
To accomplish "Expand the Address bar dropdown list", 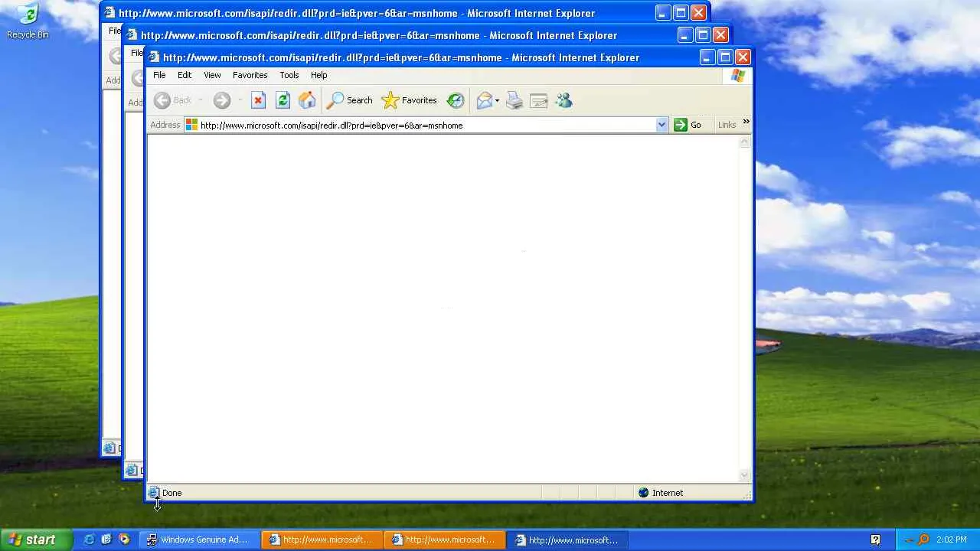I will (x=661, y=125).
